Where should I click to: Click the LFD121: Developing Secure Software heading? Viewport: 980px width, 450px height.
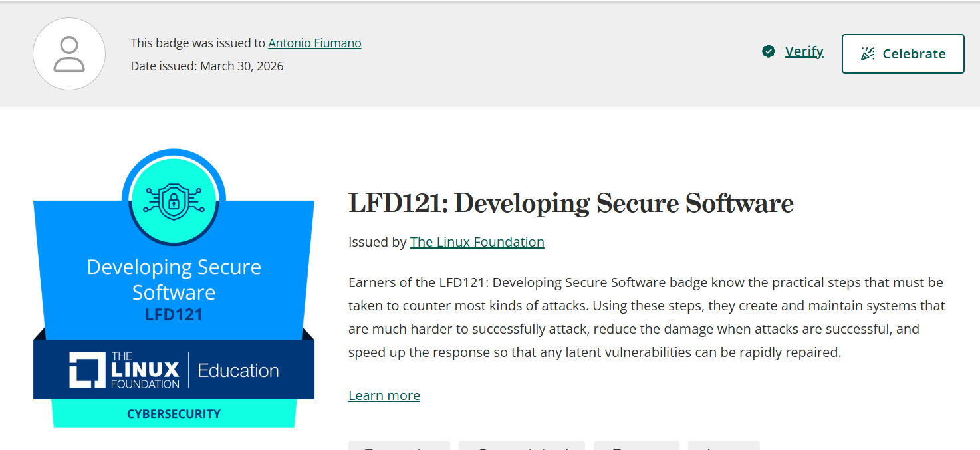tap(571, 203)
